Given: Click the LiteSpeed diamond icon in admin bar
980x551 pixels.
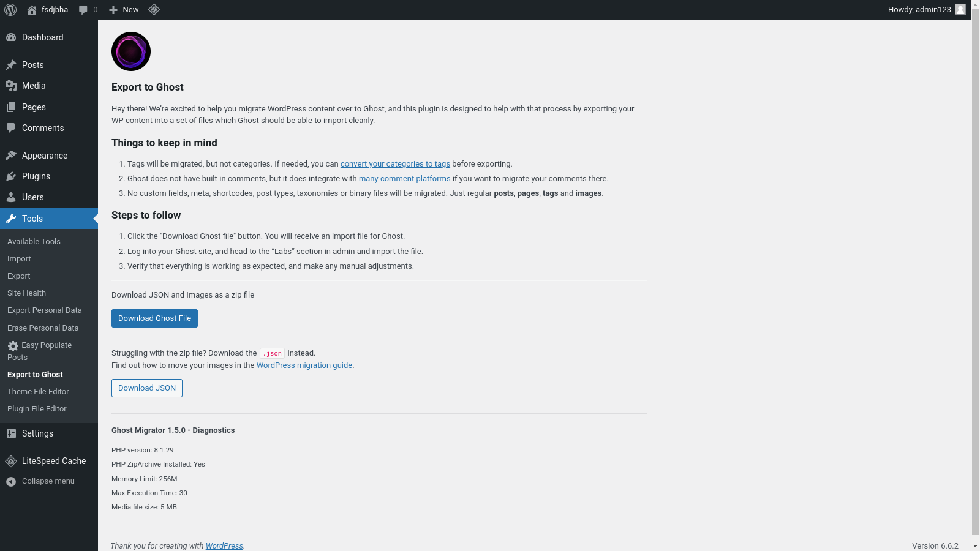Looking at the screenshot, I should coord(154,10).
